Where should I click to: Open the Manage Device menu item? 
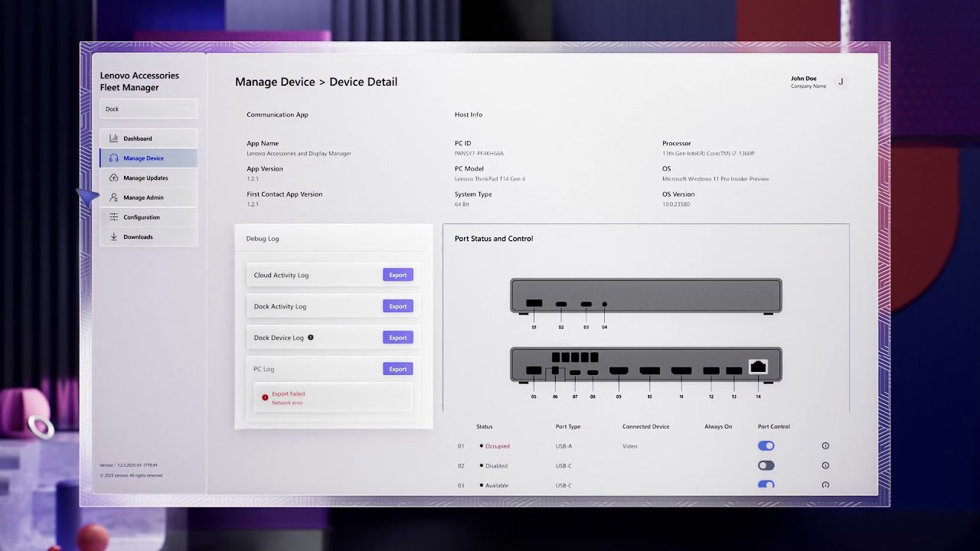point(149,158)
